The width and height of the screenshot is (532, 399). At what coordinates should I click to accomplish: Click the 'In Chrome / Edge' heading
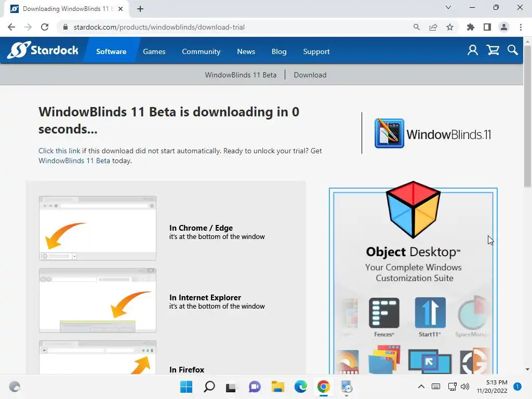pyautogui.click(x=201, y=228)
